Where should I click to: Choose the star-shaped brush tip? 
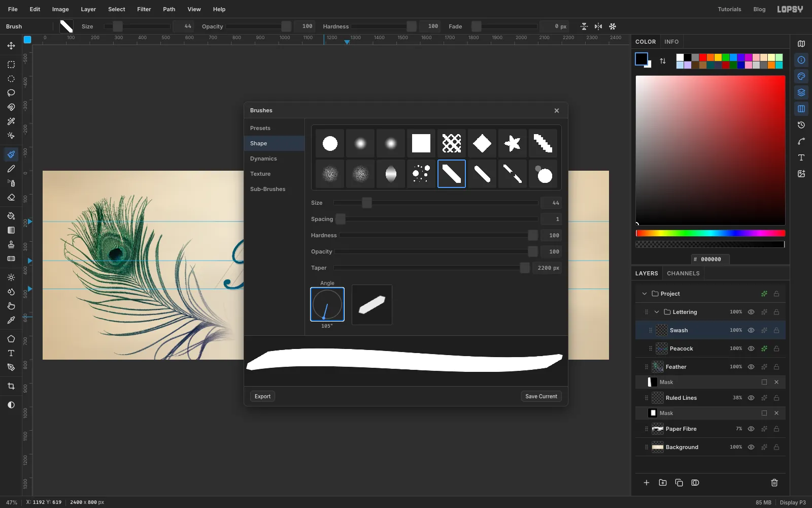tap(513, 143)
